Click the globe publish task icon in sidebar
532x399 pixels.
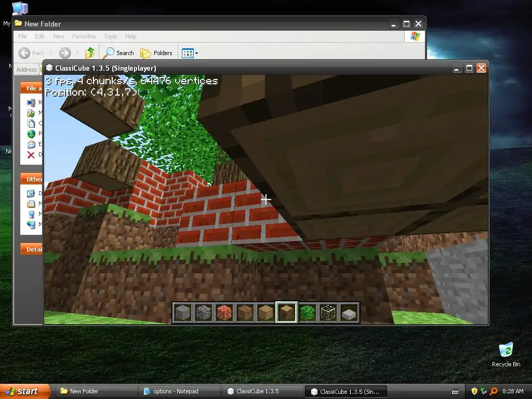pyautogui.click(x=31, y=134)
